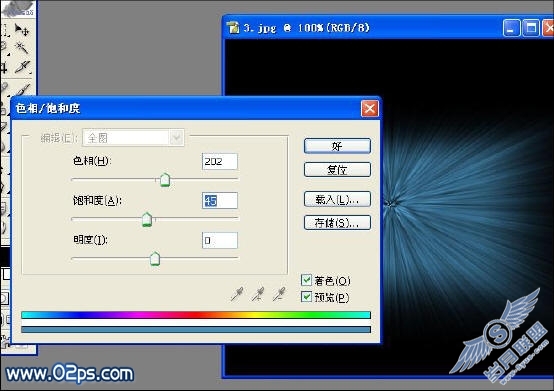Click the saturation value field showing 45

point(220,201)
